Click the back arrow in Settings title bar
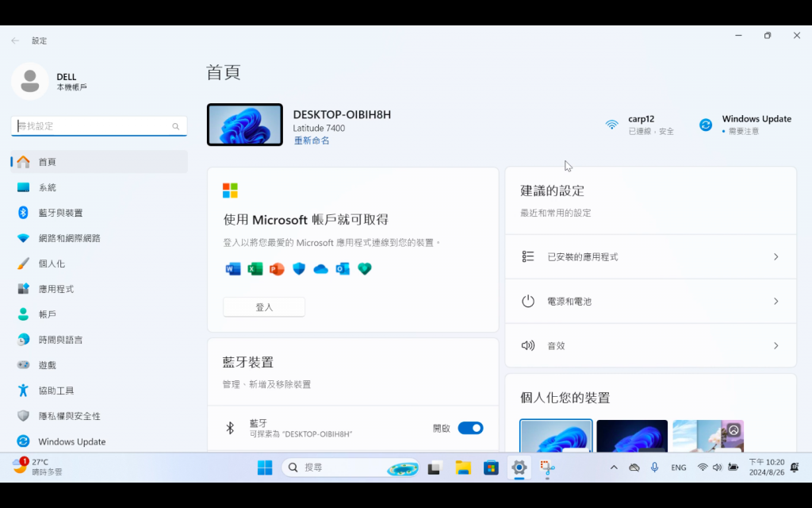The image size is (812, 508). [15, 40]
